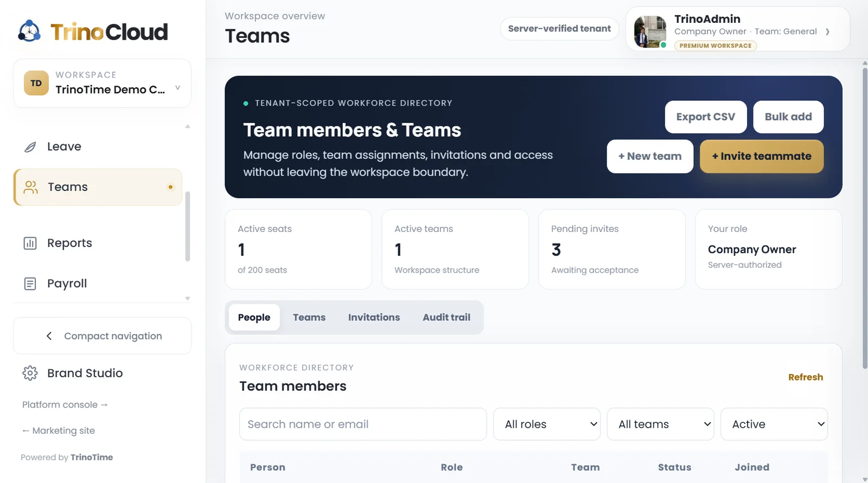Select the Teams people icon in sidebar
Image resolution: width=868 pixels, height=483 pixels.
31,187
